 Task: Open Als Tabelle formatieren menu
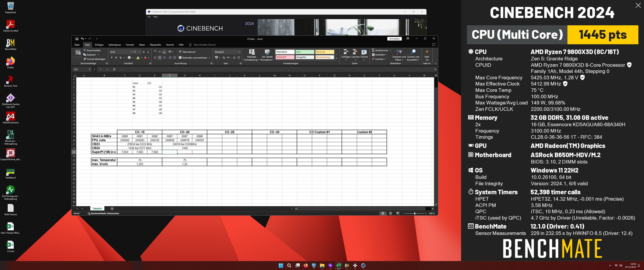[267, 55]
